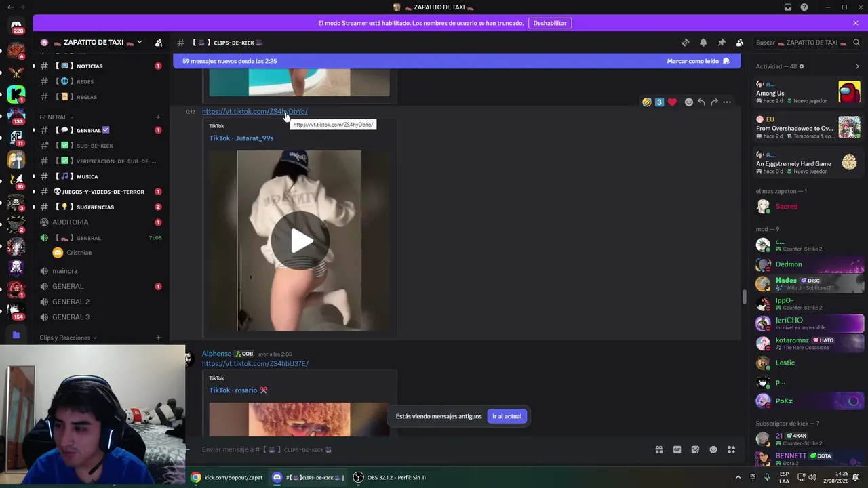Screen dimensions: 868x488
Task: Add the red heart reaction
Action: (x=672, y=102)
